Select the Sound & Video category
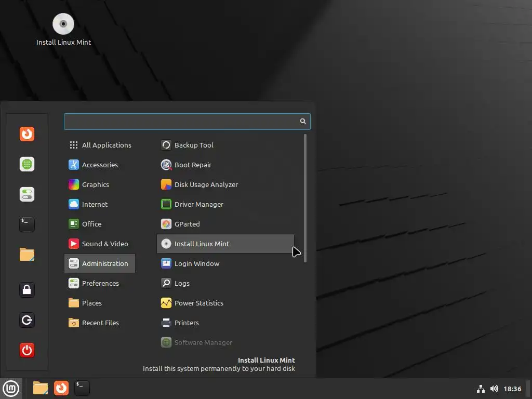 click(x=100, y=244)
